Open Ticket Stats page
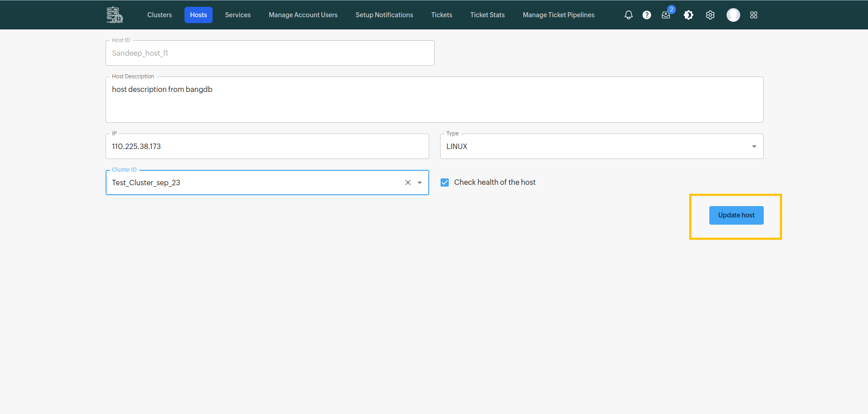Screen dimensions: 868x414 488,15
